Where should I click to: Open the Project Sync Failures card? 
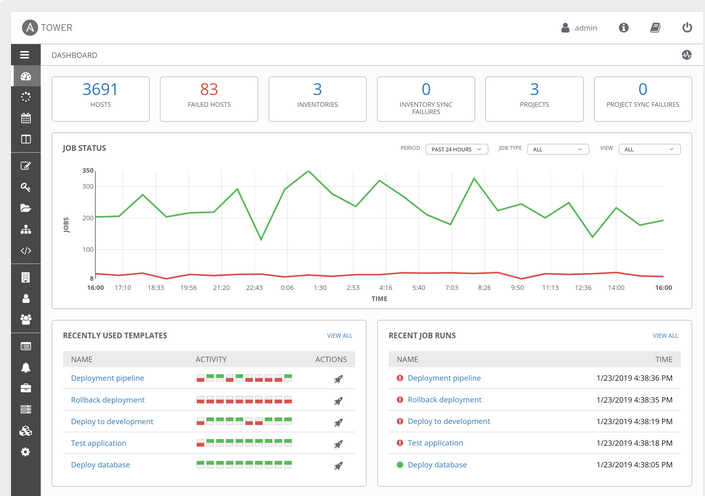(643, 99)
